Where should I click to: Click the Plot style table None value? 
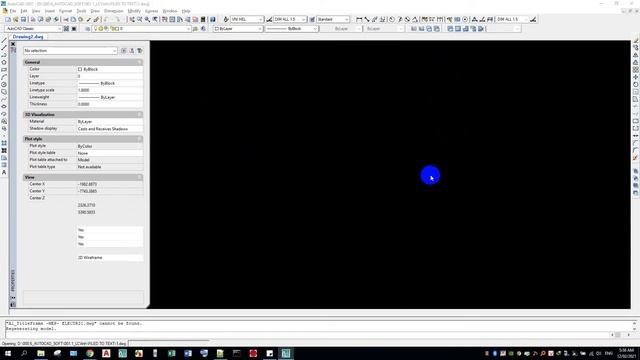coord(109,153)
